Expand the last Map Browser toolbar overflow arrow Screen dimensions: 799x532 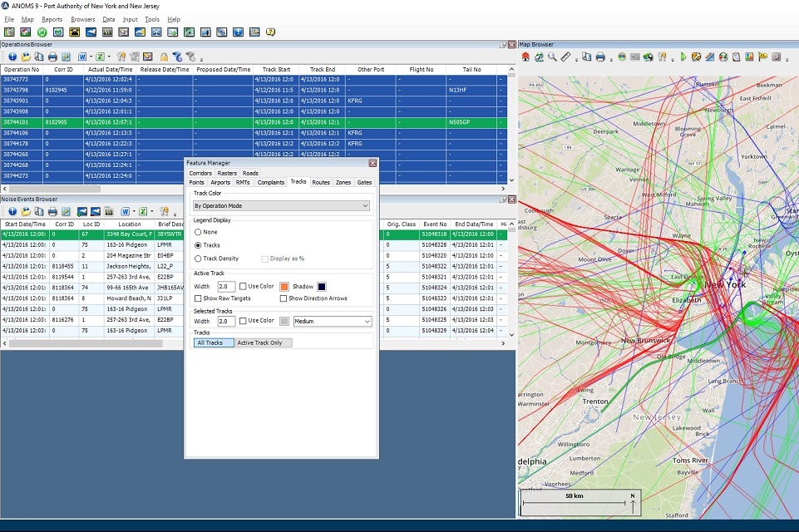pos(785,60)
